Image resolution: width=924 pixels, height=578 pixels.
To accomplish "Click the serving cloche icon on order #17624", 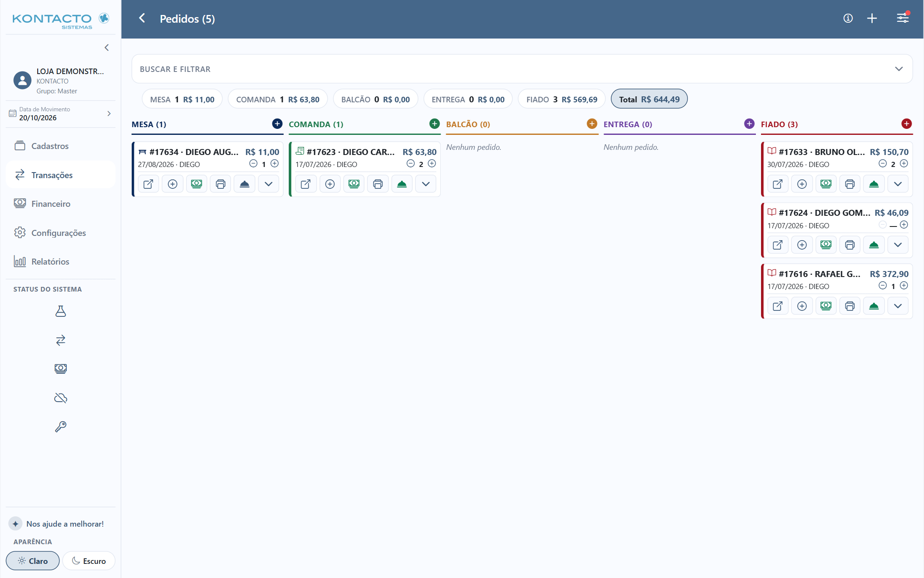I will click(874, 245).
